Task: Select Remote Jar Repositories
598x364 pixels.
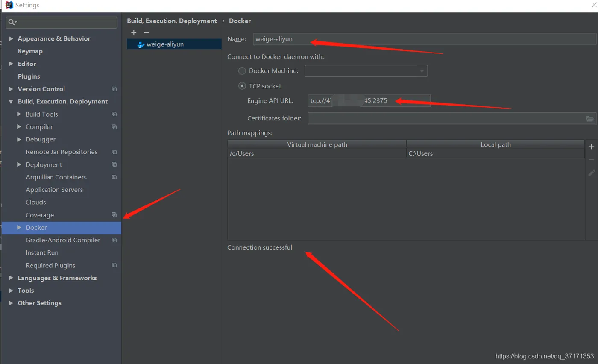Action: [x=62, y=152]
